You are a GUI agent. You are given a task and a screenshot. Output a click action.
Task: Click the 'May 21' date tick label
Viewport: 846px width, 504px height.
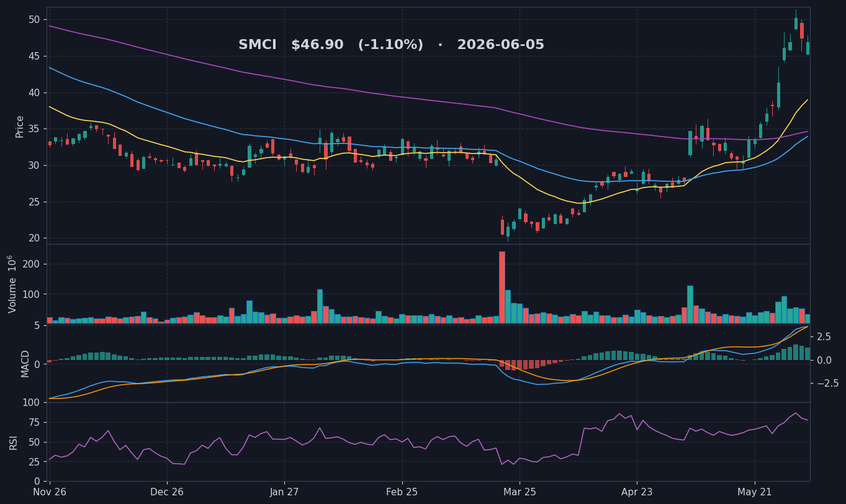(755, 492)
